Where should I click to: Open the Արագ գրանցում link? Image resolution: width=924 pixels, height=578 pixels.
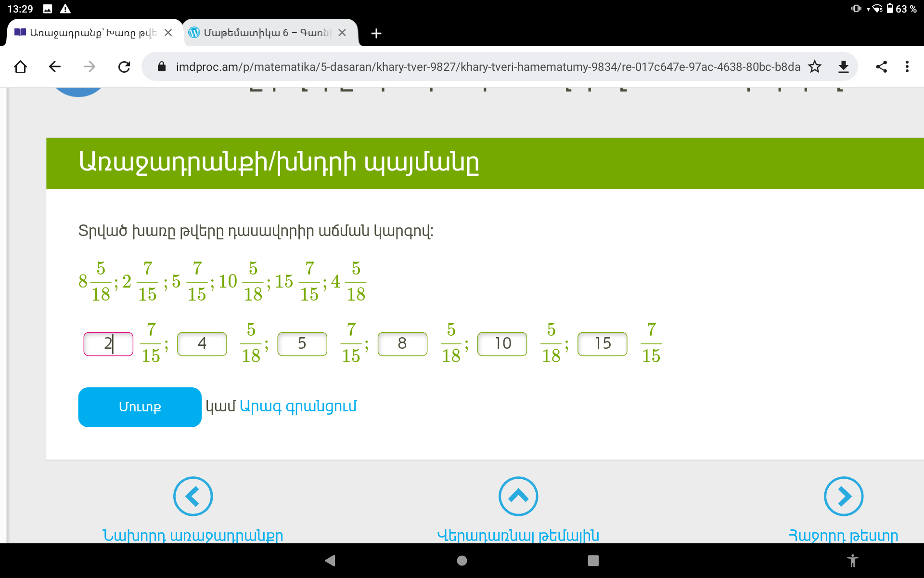(298, 406)
